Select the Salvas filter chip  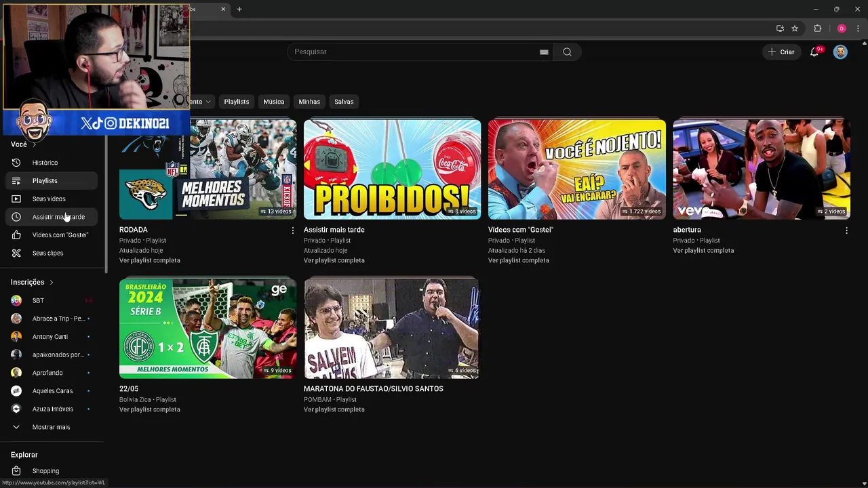[344, 102]
